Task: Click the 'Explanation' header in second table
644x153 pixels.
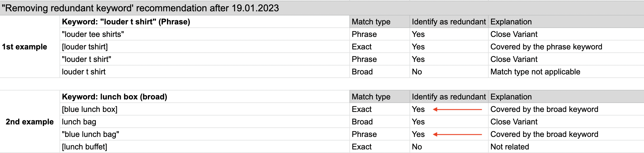Action: (x=566, y=97)
